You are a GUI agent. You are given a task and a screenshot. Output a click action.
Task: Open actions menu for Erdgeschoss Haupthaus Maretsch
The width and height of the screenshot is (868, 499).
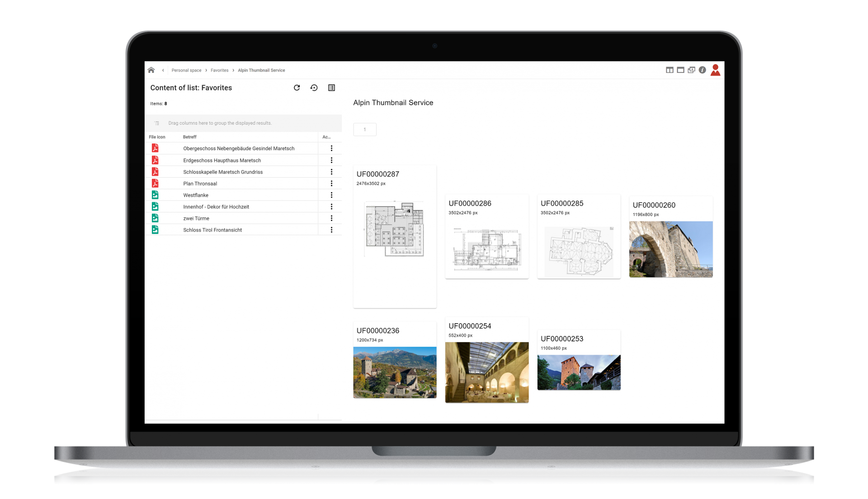tap(331, 160)
